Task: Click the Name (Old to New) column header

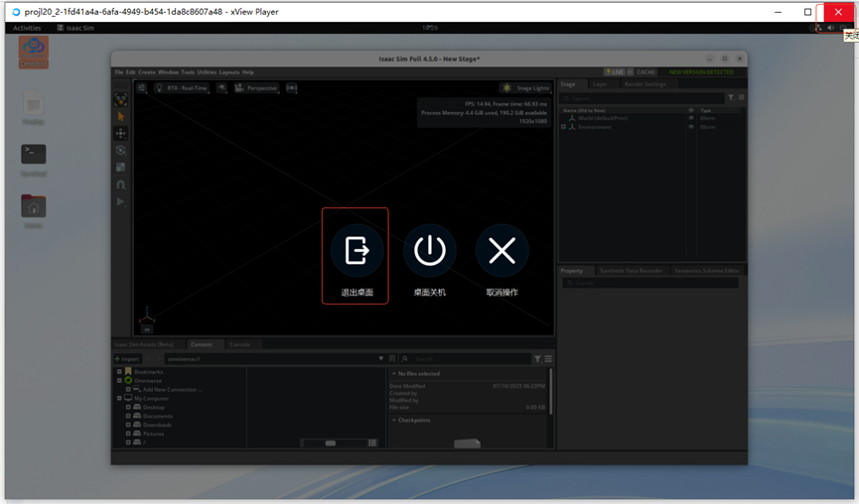Action: (x=584, y=110)
